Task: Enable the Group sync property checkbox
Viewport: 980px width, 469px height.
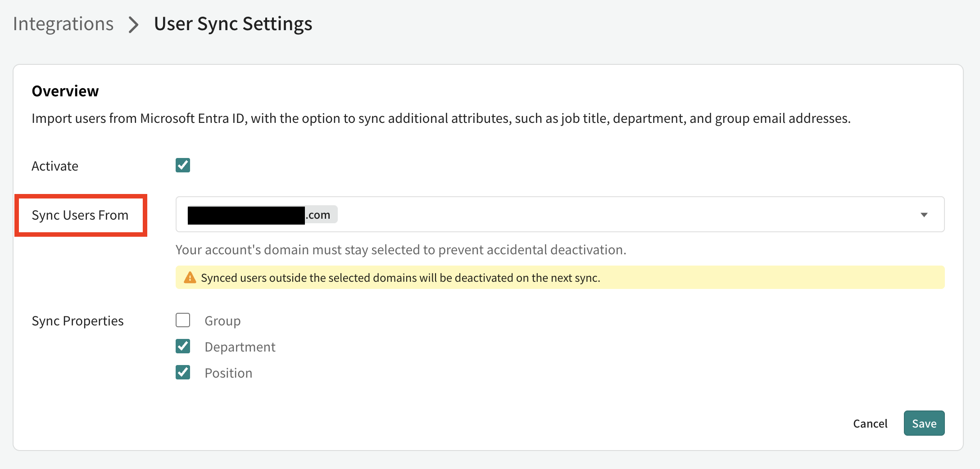Action: pyautogui.click(x=183, y=320)
